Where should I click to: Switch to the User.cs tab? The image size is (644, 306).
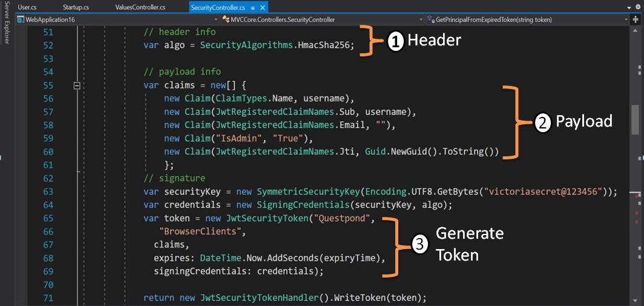pyautogui.click(x=28, y=7)
